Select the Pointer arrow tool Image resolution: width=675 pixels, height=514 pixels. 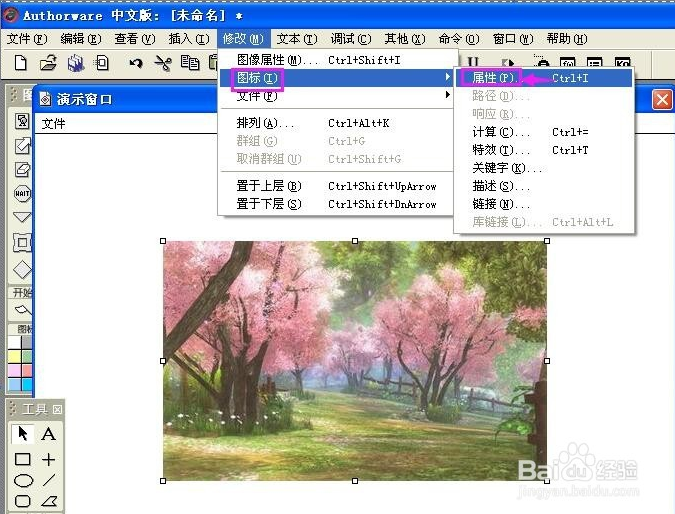tap(22, 433)
